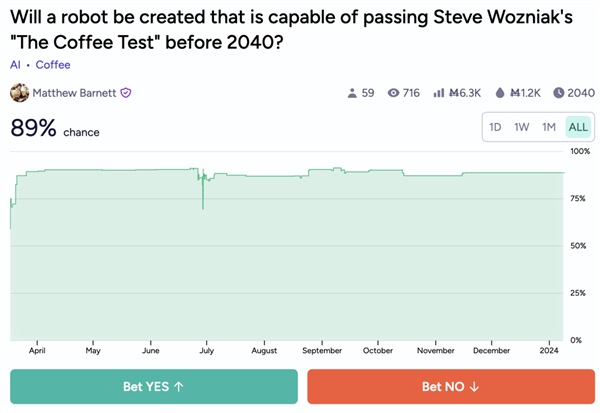Click the traders count person icon
600x413 pixels.
352,93
